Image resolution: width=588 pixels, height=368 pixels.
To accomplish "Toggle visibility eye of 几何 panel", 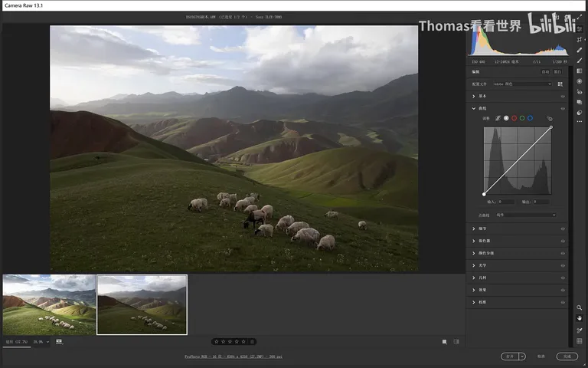I will click(563, 278).
